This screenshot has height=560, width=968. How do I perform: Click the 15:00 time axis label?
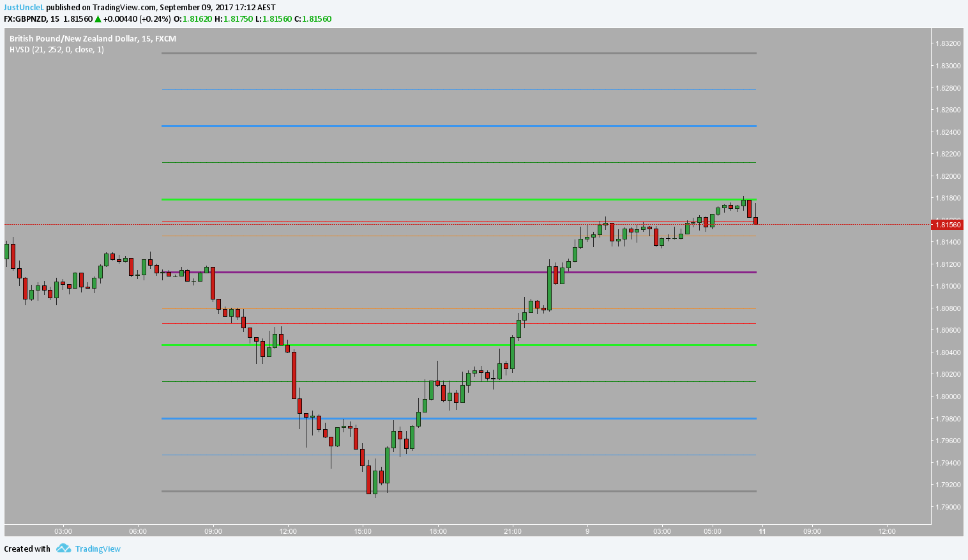click(x=363, y=531)
